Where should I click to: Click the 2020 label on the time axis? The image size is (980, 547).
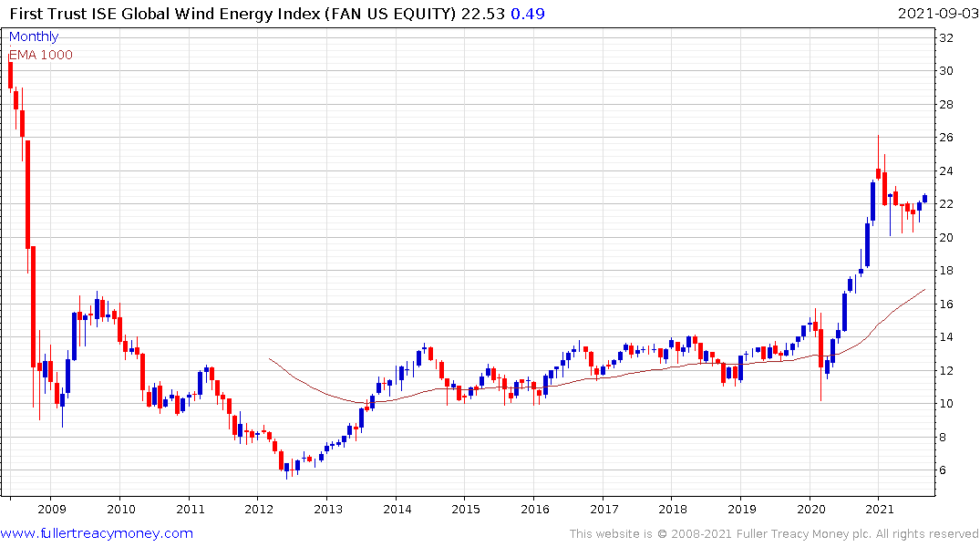coord(811,509)
